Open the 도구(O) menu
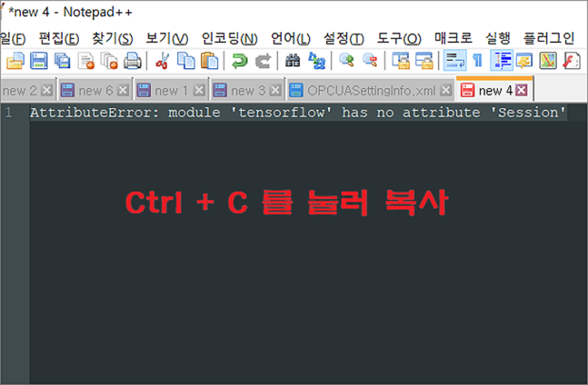The width and height of the screenshot is (588, 385). point(399,38)
